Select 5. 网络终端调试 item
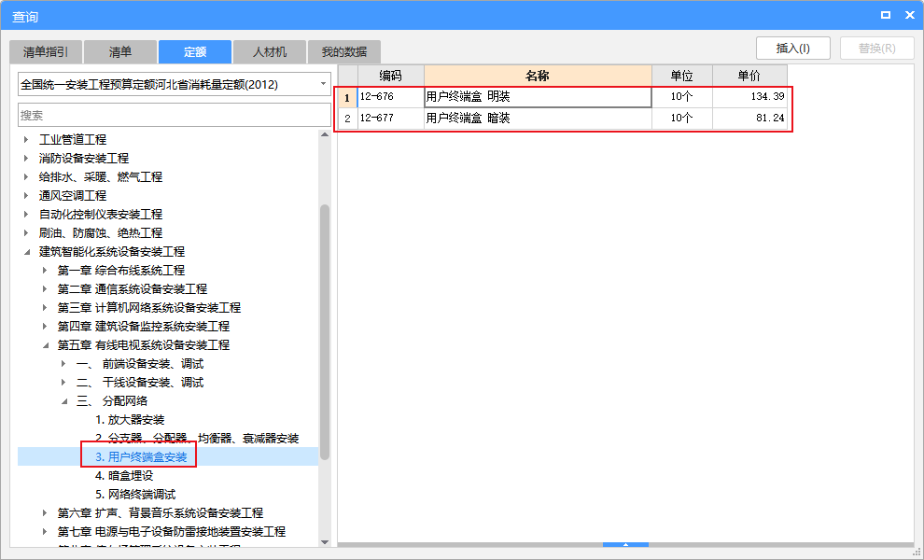 [x=135, y=495]
